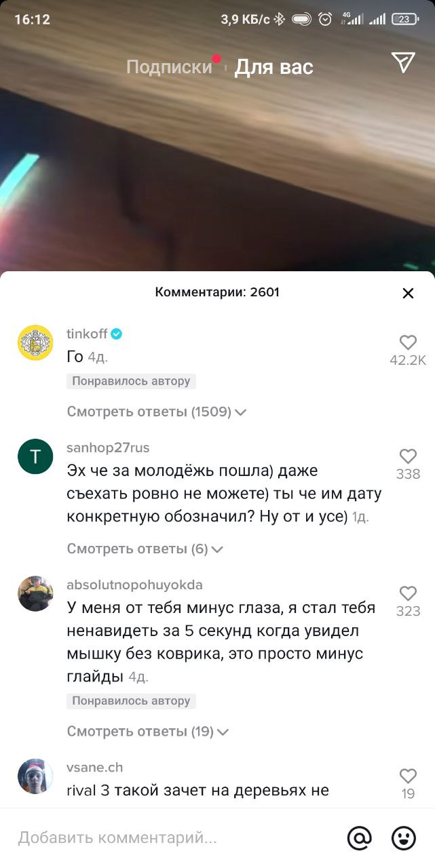435x868 pixels.
Task: Expand the 1509 replies to tinkoff
Action: 156,412
